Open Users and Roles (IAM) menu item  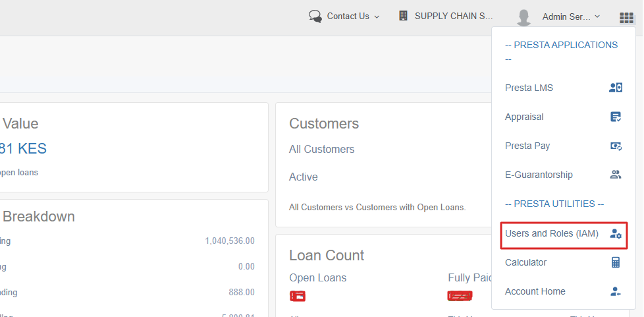tap(552, 233)
